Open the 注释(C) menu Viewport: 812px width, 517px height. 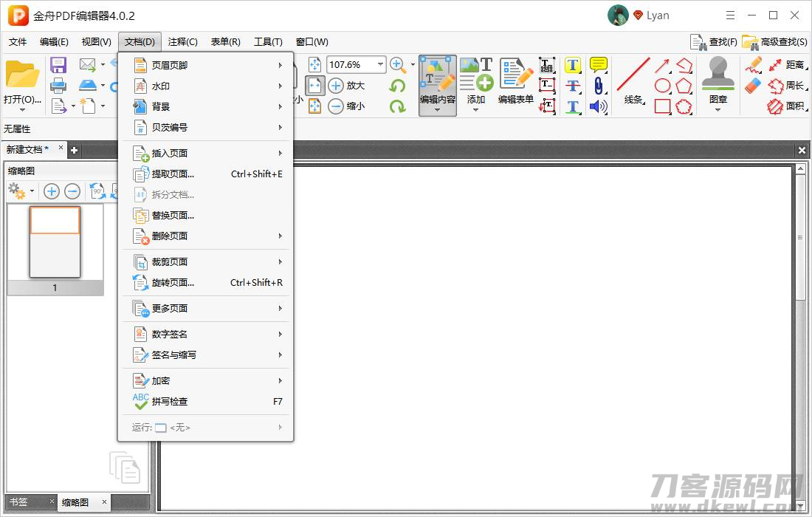tap(183, 42)
